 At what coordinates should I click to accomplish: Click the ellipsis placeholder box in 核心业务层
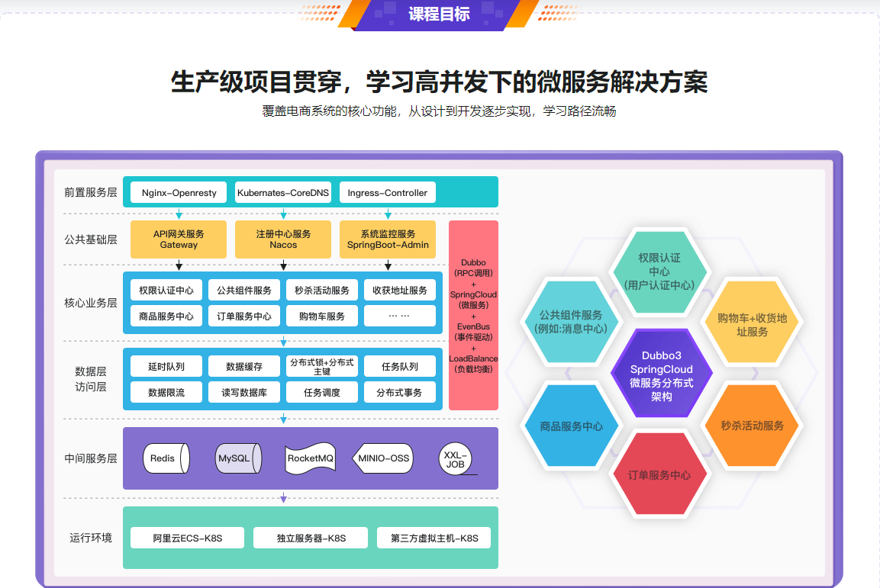(x=399, y=315)
